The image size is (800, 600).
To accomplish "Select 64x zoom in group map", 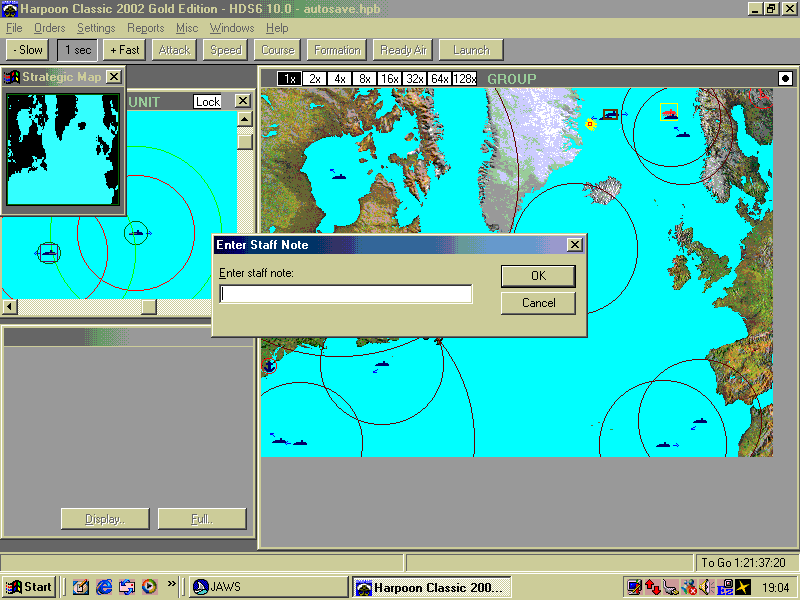I will (439, 79).
